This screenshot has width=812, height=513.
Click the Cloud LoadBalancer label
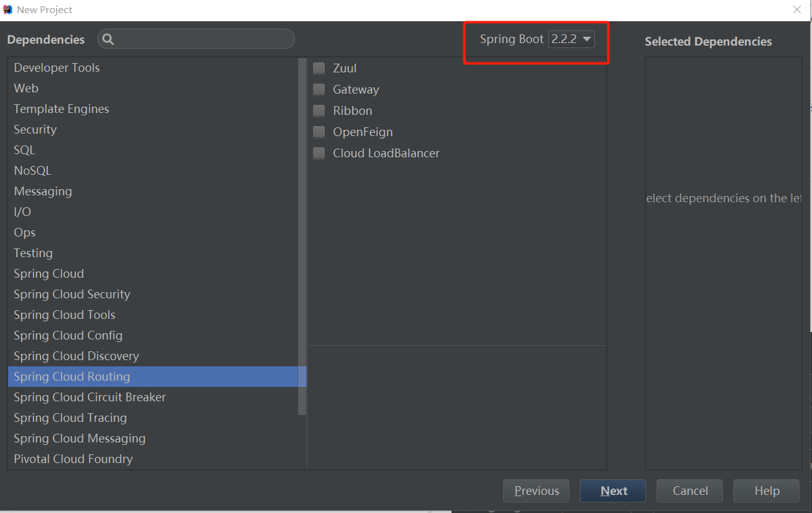pos(386,153)
